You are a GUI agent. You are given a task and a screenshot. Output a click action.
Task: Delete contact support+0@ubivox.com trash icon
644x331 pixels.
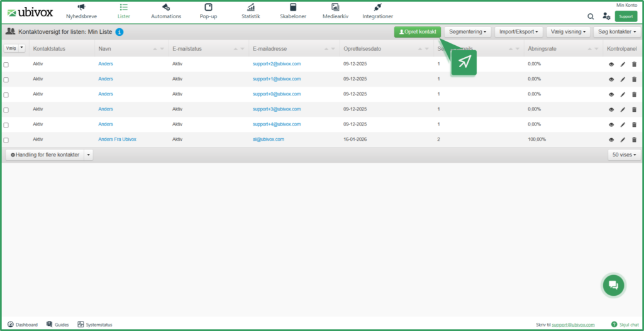634,95
